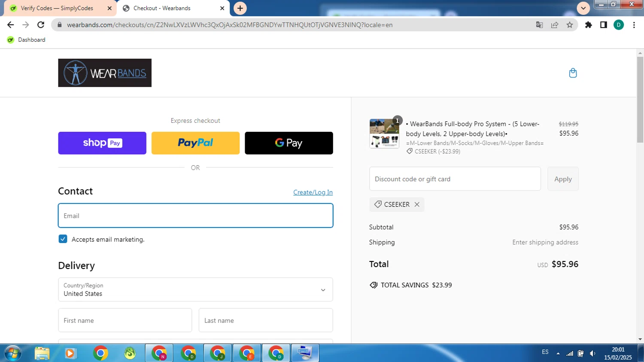This screenshot has width=644, height=362.
Task: Open File Explorer from taskbar
Action: tap(42, 353)
